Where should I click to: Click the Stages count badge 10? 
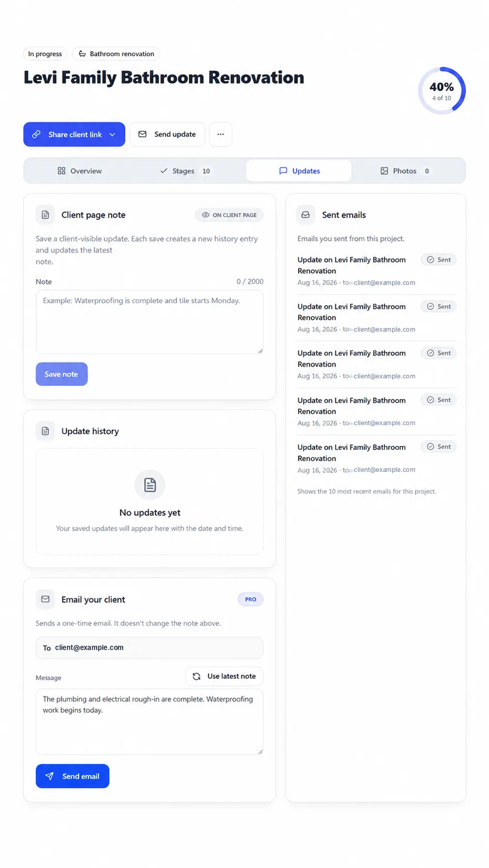(x=206, y=171)
